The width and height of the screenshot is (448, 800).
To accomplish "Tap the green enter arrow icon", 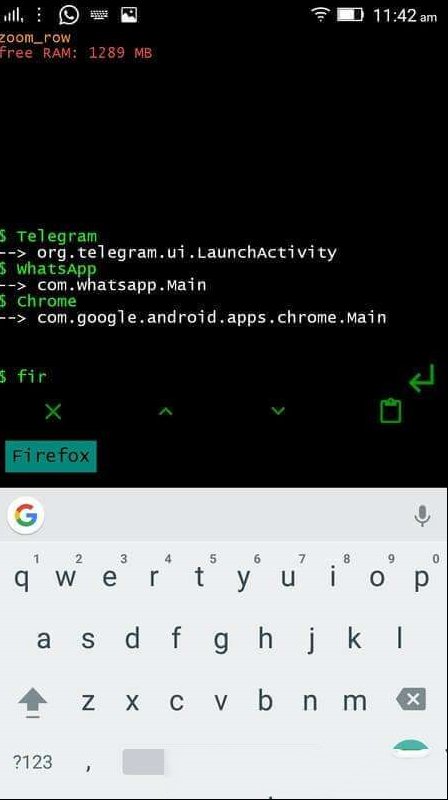I will (422, 378).
